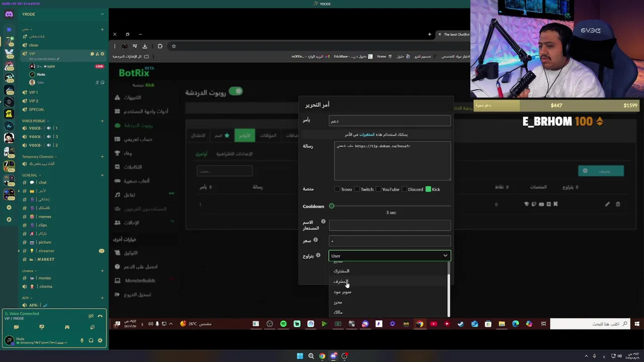Add a channel in the GENERAL category
Screen dimensions: 644x362
pos(102,175)
